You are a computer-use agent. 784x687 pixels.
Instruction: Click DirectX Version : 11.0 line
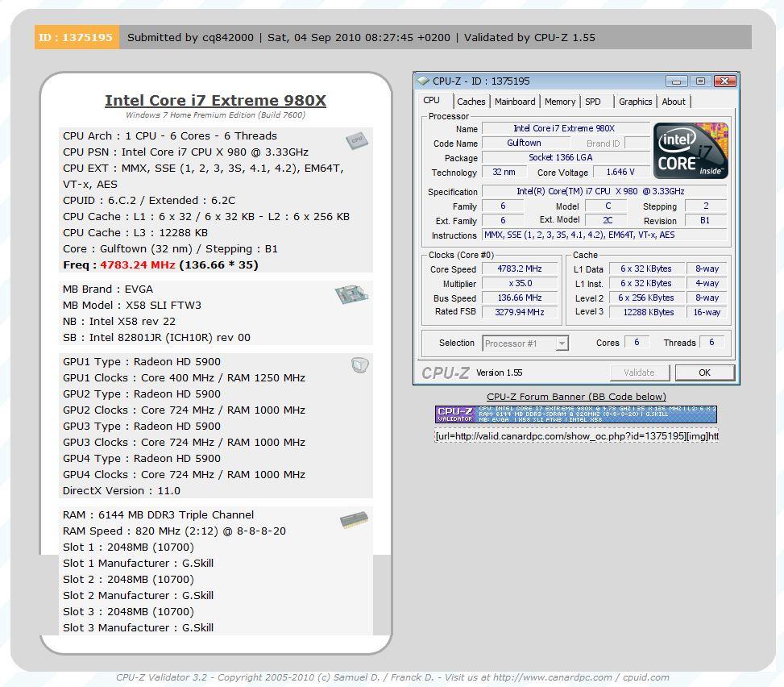pyautogui.click(x=122, y=491)
